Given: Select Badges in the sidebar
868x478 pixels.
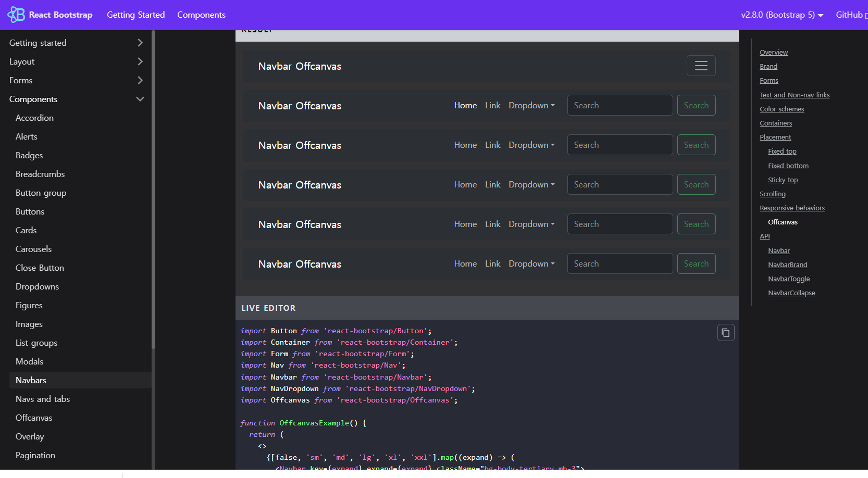Looking at the screenshot, I should coord(29,155).
